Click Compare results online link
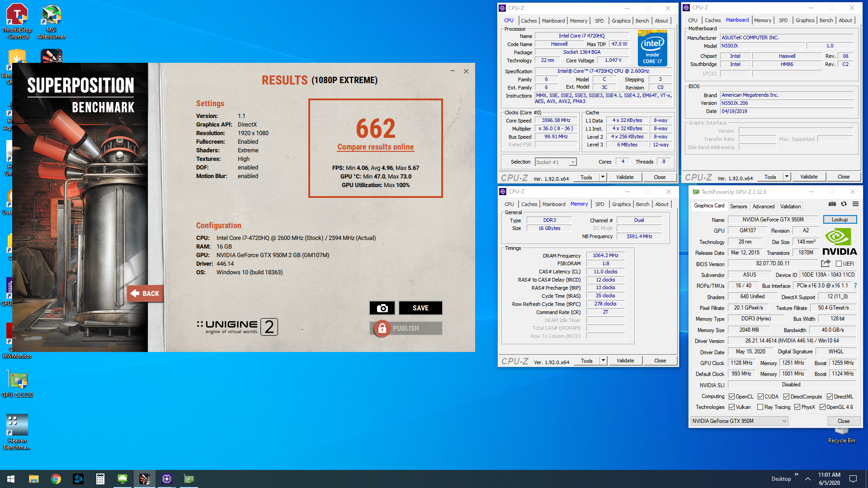Image resolution: width=868 pixels, height=488 pixels. (x=375, y=147)
